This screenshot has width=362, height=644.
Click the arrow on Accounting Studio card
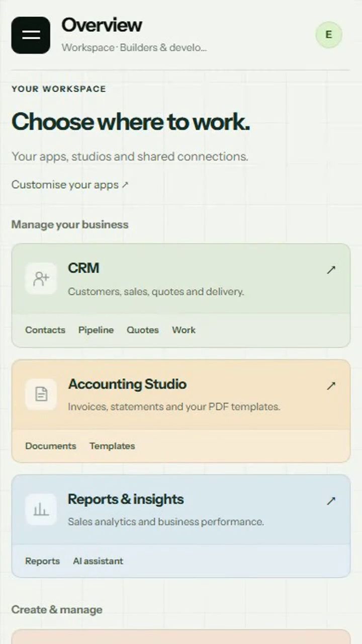[x=331, y=386]
